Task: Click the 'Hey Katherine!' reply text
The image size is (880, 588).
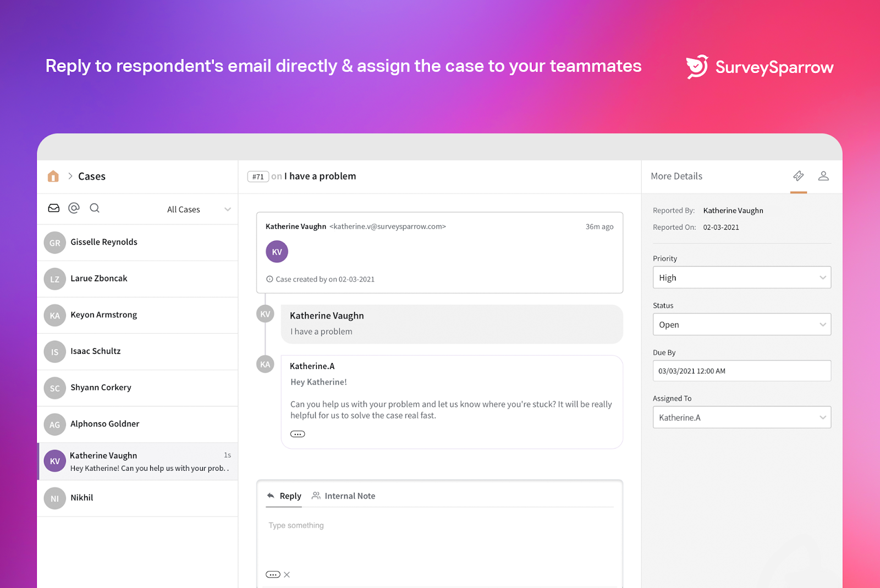Action: pyautogui.click(x=318, y=382)
